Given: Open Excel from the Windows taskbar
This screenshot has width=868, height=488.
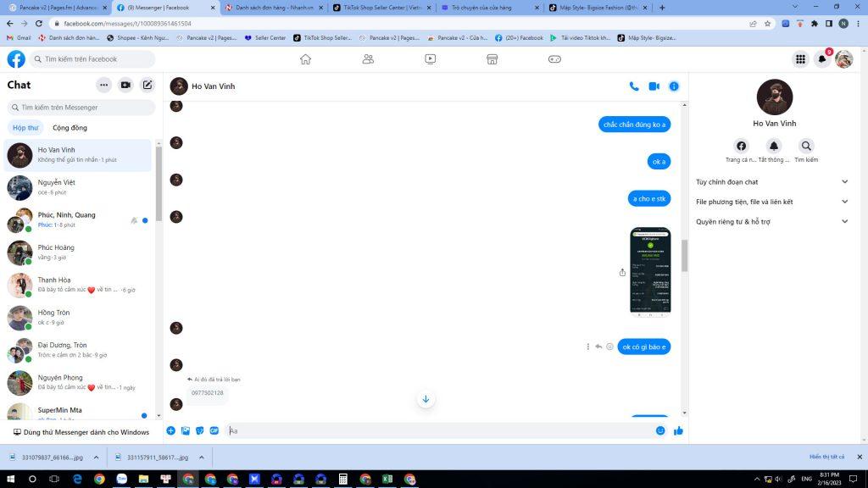Looking at the screenshot, I should pos(387,479).
